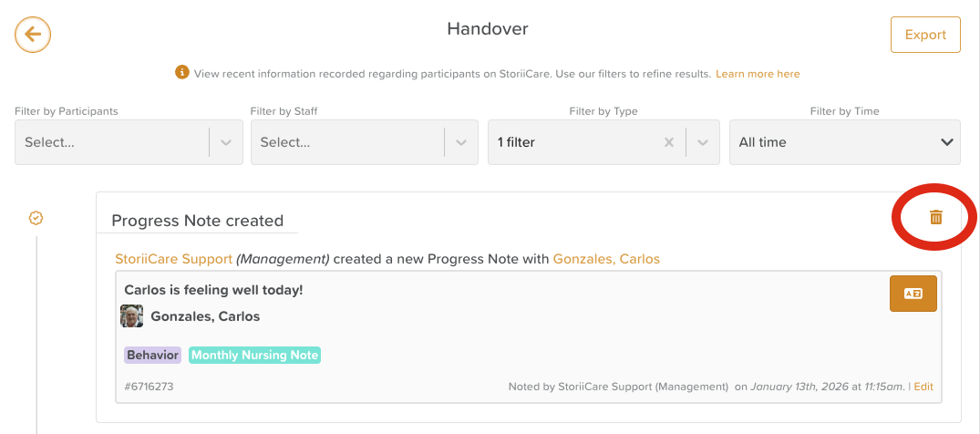The height and width of the screenshot is (434, 980).
Task: Select the Monthly Nursing Note tag
Action: point(255,356)
